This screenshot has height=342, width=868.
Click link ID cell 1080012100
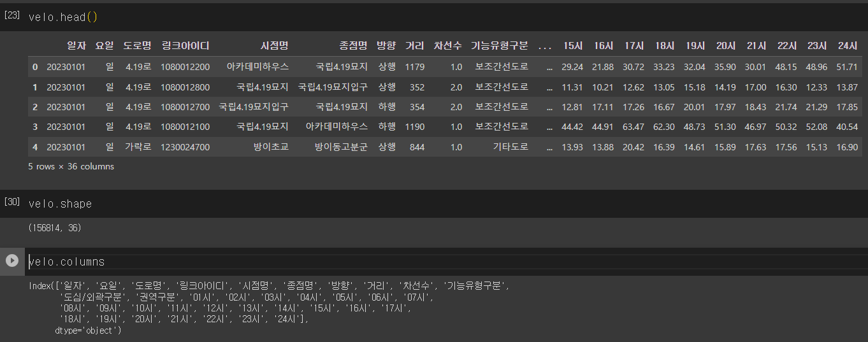[185, 127]
